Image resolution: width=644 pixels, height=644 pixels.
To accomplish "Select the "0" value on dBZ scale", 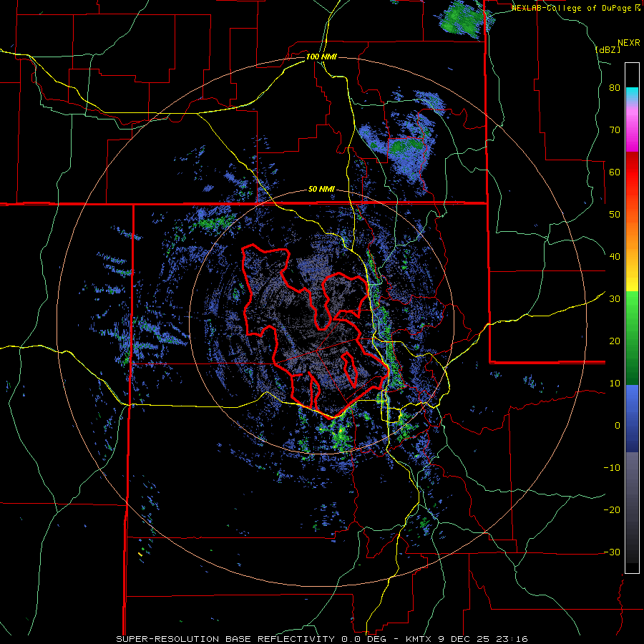I will pos(618,426).
